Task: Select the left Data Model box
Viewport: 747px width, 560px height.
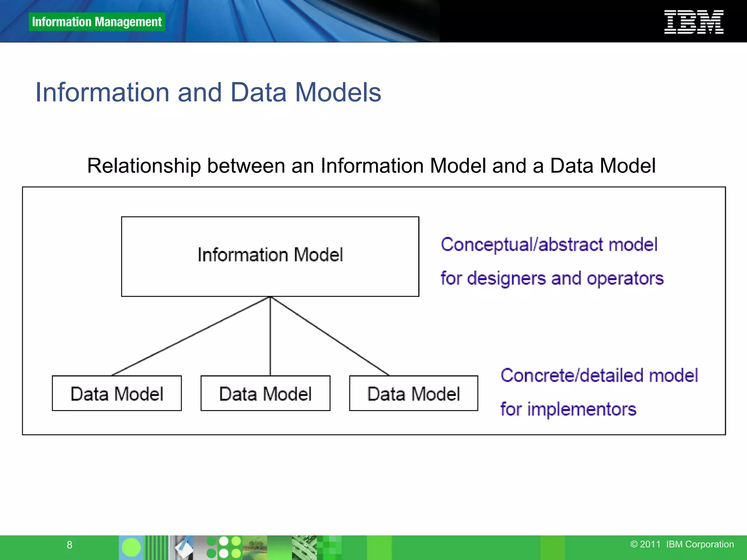Action: [117, 393]
